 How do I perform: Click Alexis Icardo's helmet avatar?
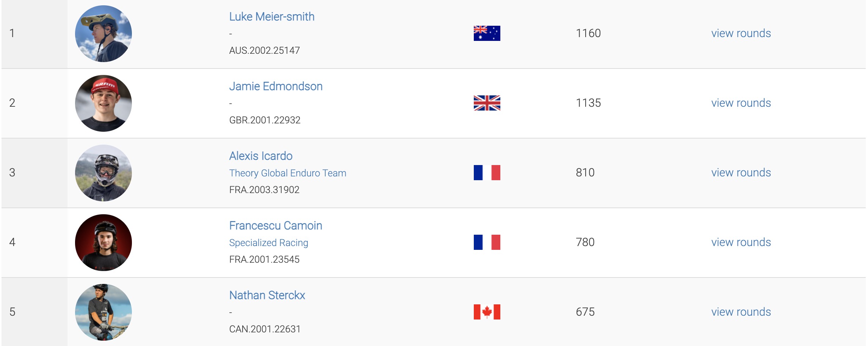103,173
